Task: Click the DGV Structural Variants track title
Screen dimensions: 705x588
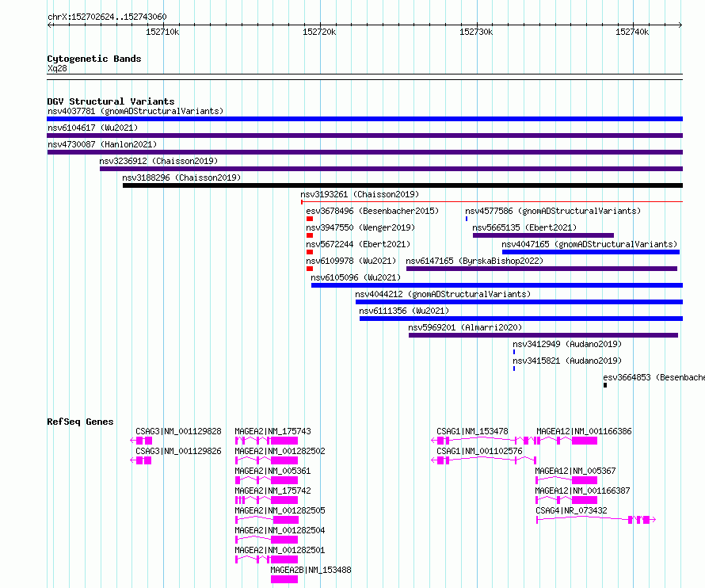Action: 111,101
